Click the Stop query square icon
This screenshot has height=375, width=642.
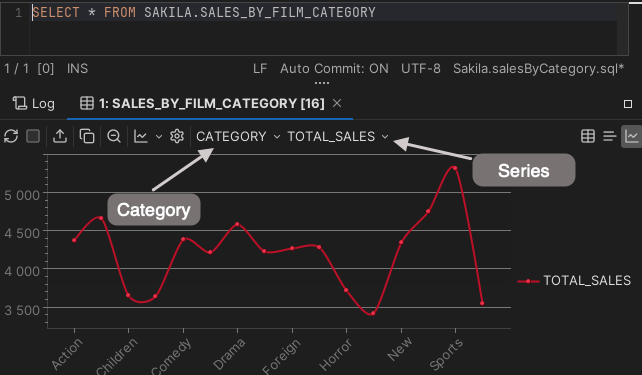tap(33, 136)
